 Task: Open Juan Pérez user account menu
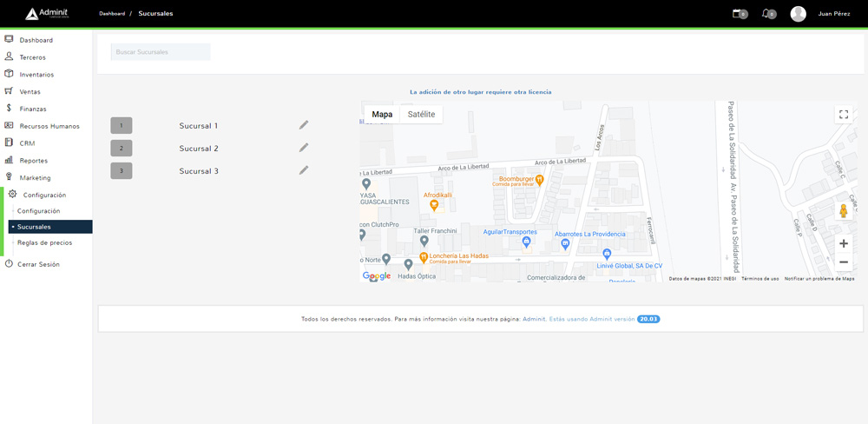(x=833, y=14)
